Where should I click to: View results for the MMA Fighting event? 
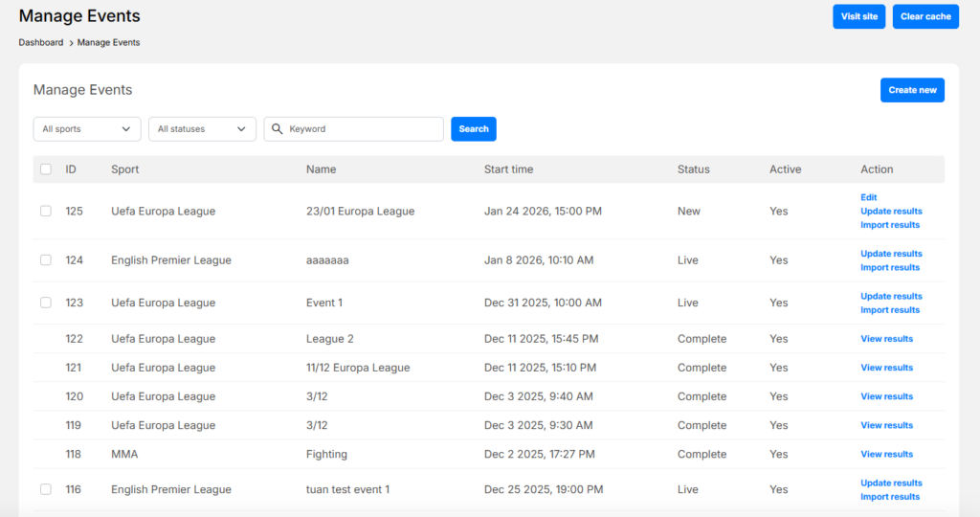coord(886,454)
